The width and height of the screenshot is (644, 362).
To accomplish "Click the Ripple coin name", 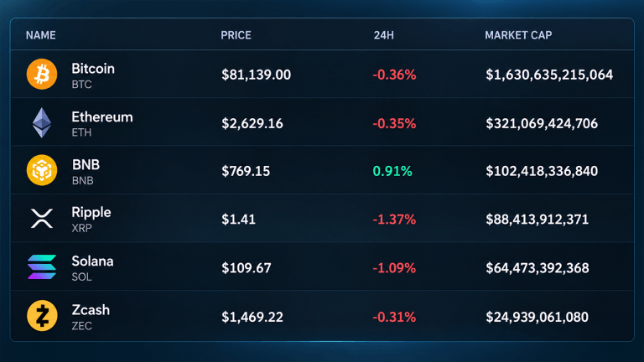I will [91, 213].
